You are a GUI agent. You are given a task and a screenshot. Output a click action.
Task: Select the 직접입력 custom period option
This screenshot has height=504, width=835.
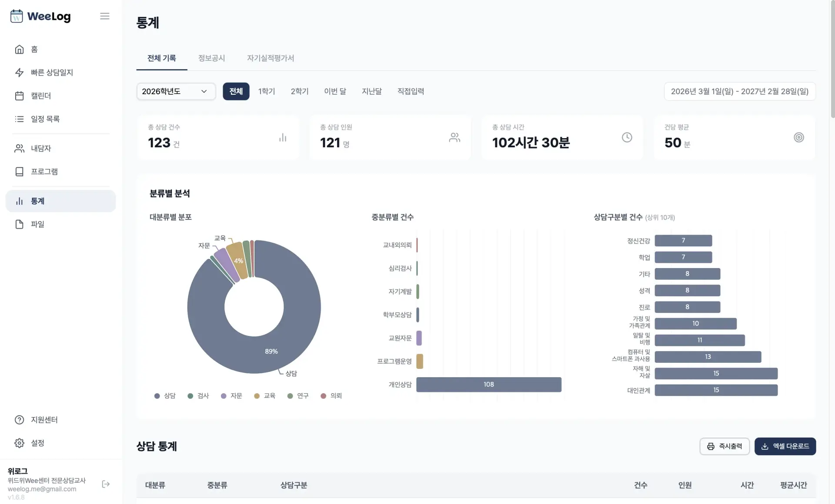tap(410, 91)
